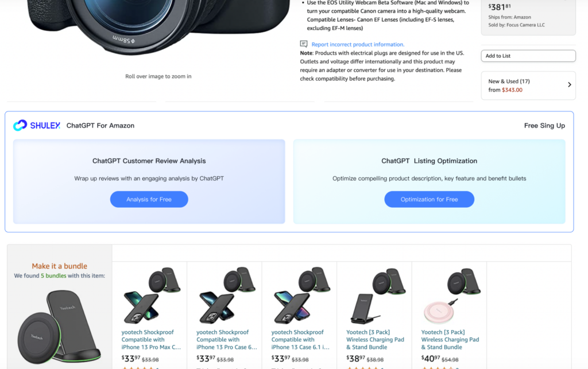The width and height of the screenshot is (588, 369).
Task: Open iPhone 13 Case 6.1 bundle image
Action: pyautogui.click(x=301, y=295)
